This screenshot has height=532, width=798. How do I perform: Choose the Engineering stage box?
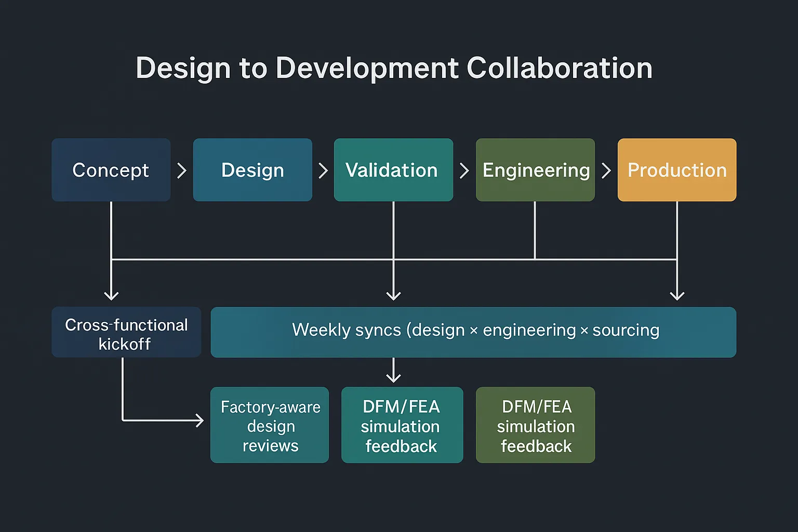[535, 170]
